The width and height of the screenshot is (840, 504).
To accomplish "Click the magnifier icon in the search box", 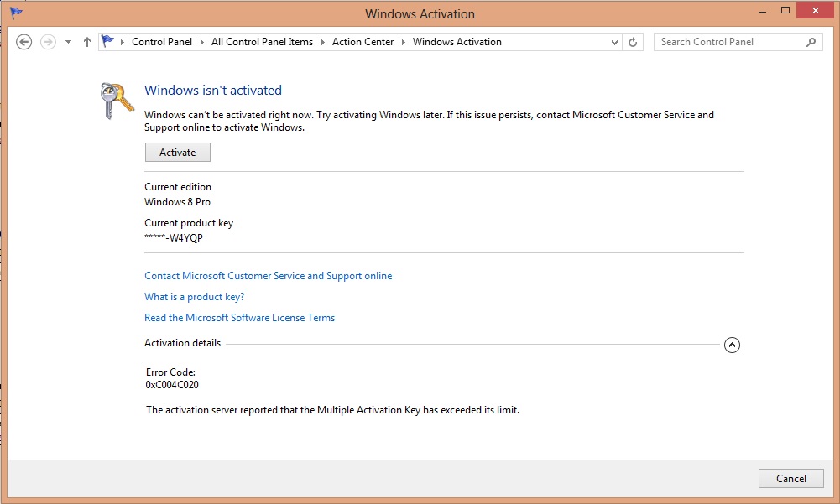I will 811,42.
